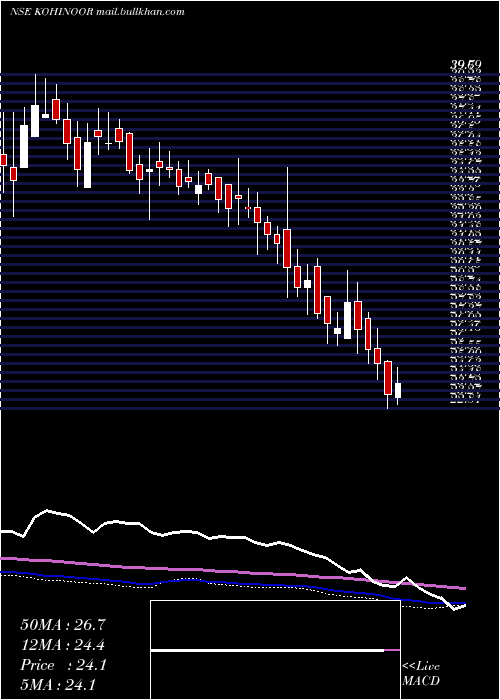Click inside the MACD box
The image size is (500, 700).
click(275, 650)
